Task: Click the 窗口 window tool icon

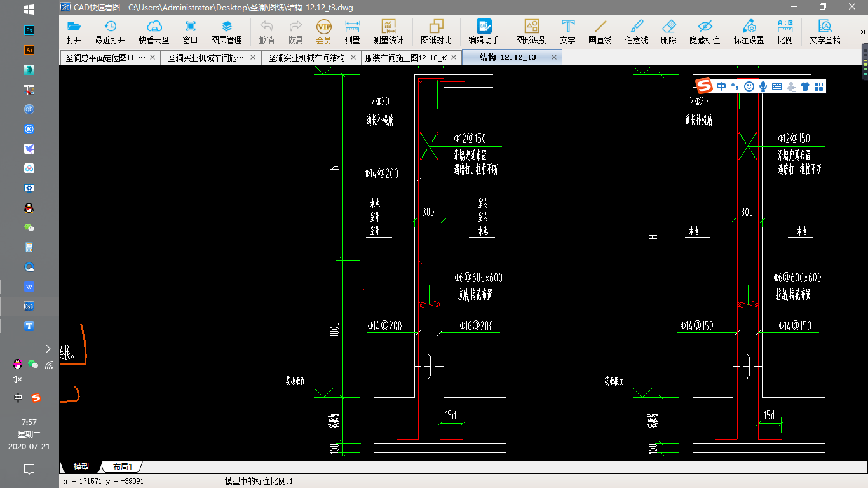Action: tap(190, 32)
